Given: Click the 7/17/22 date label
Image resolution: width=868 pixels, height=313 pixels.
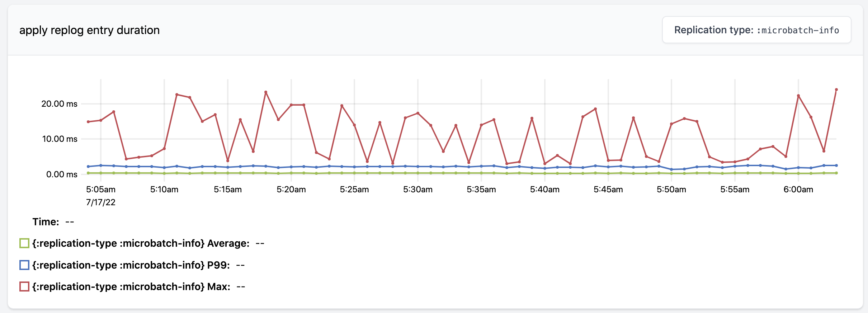Looking at the screenshot, I should coord(101,202).
